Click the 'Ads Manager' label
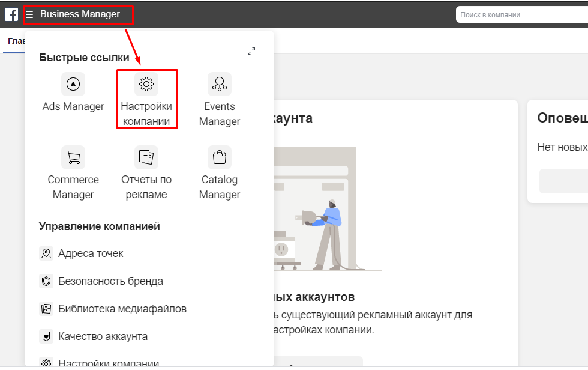 (73, 106)
